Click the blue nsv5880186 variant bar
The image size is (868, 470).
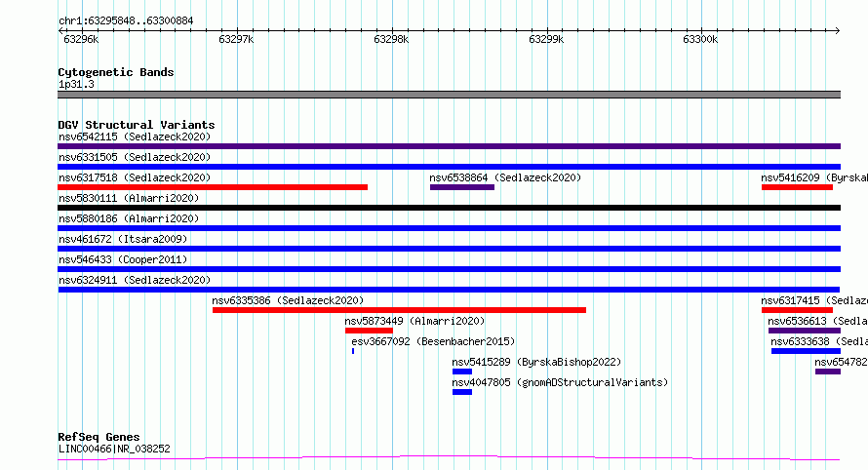449,228
